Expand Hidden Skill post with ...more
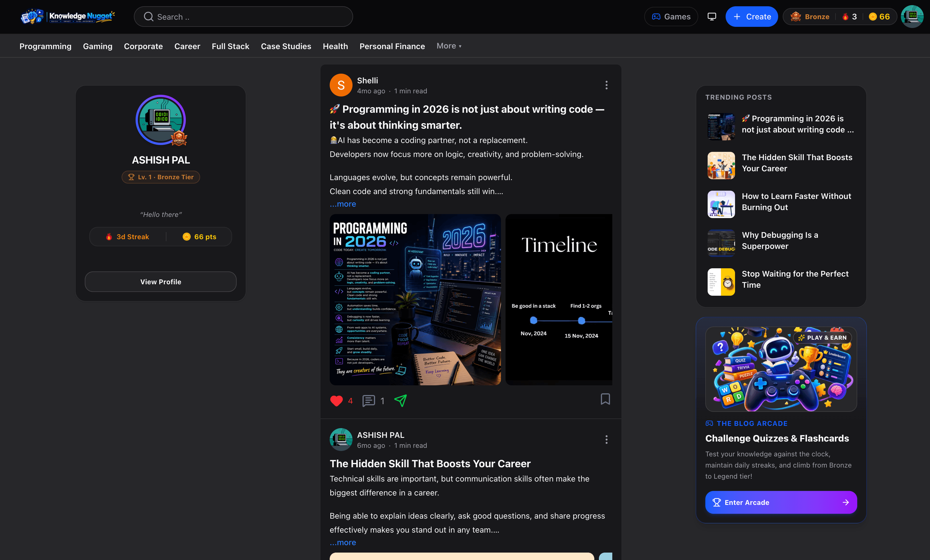The height and width of the screenshot is (560, 930). click(x=343, y=542)
